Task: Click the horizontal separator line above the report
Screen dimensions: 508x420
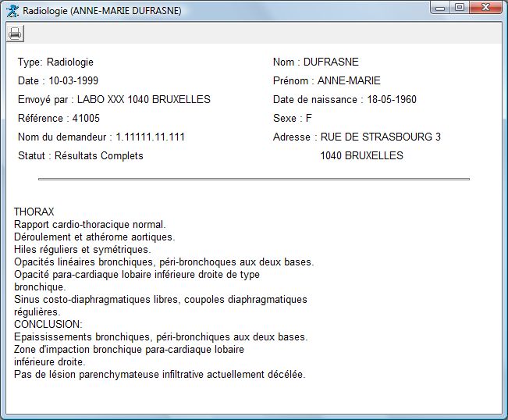Action: tap(254, 179)
